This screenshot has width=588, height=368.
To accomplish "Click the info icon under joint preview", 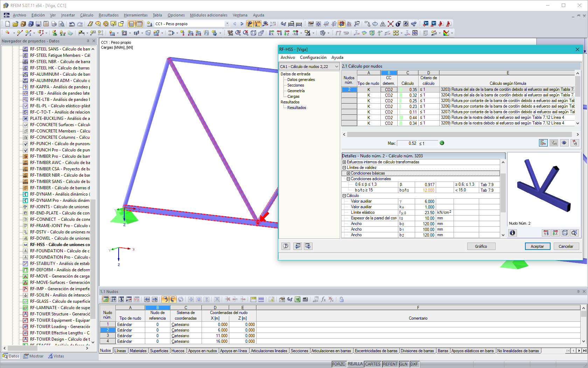I will (x=512, y=233).
